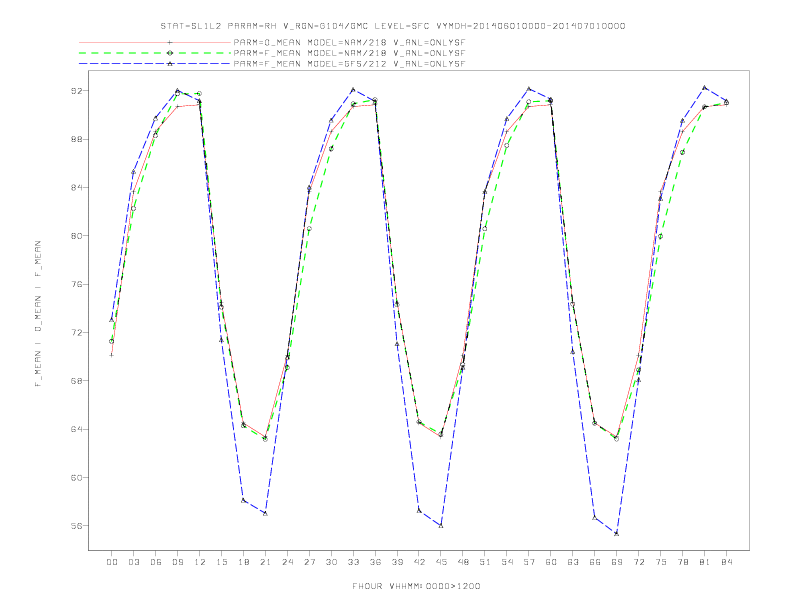
Task: Click y-axis tick label 68
Action: tap(76, 381)
